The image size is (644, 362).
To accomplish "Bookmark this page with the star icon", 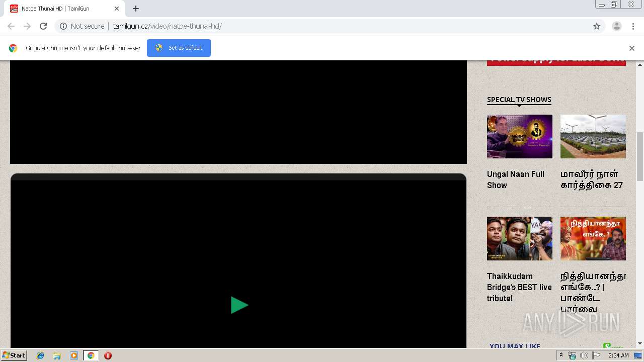I will point(597,26).
